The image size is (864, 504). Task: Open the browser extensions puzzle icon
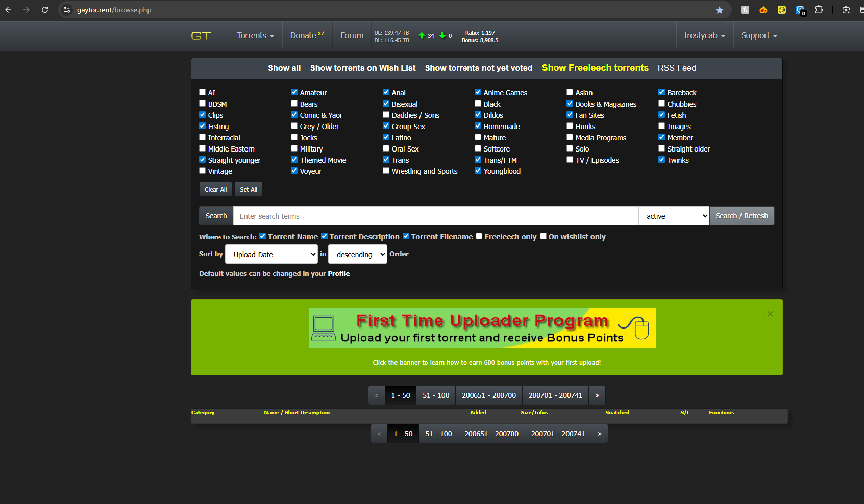coord(819,10)
